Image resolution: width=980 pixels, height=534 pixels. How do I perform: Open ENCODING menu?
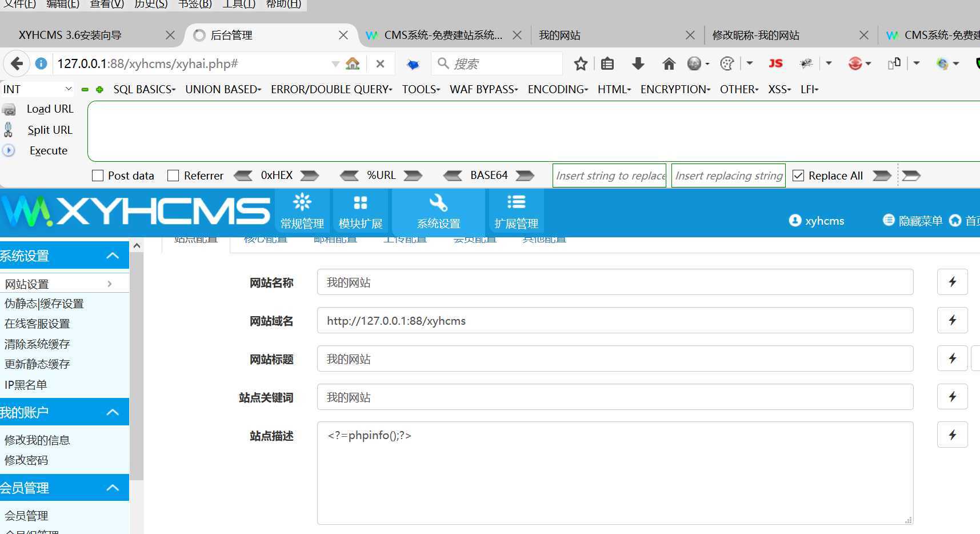(558, 89)
